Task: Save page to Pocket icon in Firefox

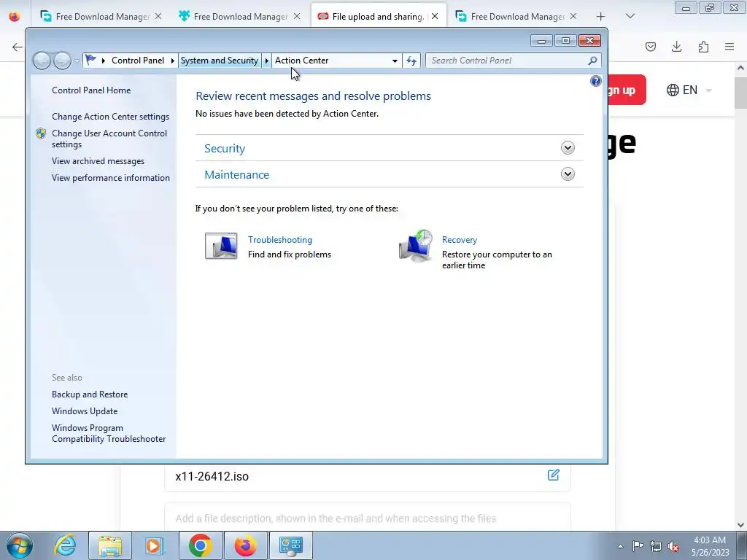Action: [x=650, y=47]
